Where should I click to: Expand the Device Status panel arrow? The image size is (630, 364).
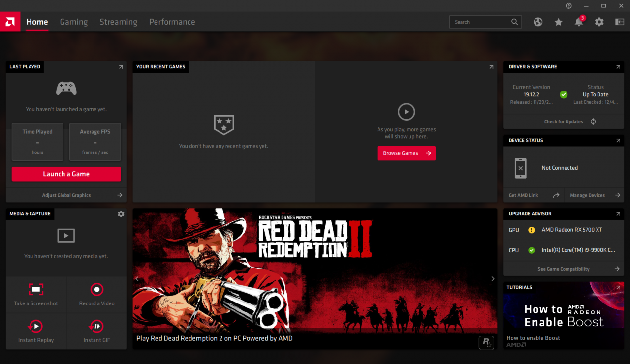click(x=618, y=141)
